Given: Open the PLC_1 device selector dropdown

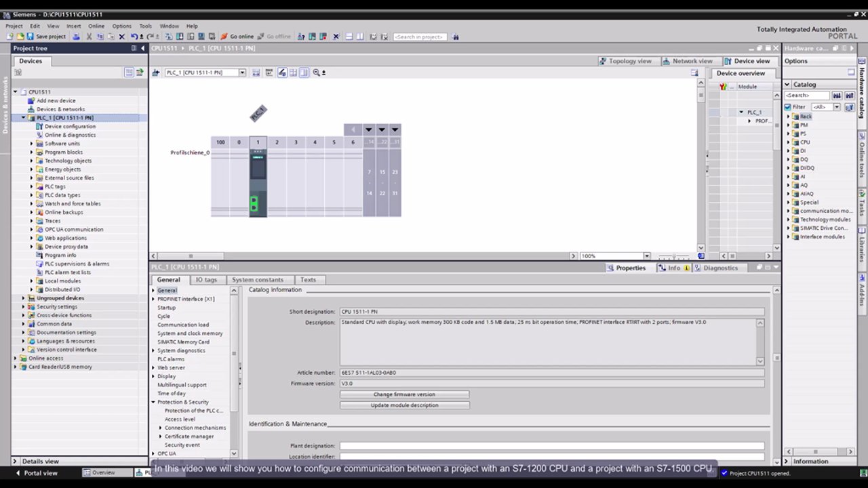Looking at the screenshot, I should point(241,73).
